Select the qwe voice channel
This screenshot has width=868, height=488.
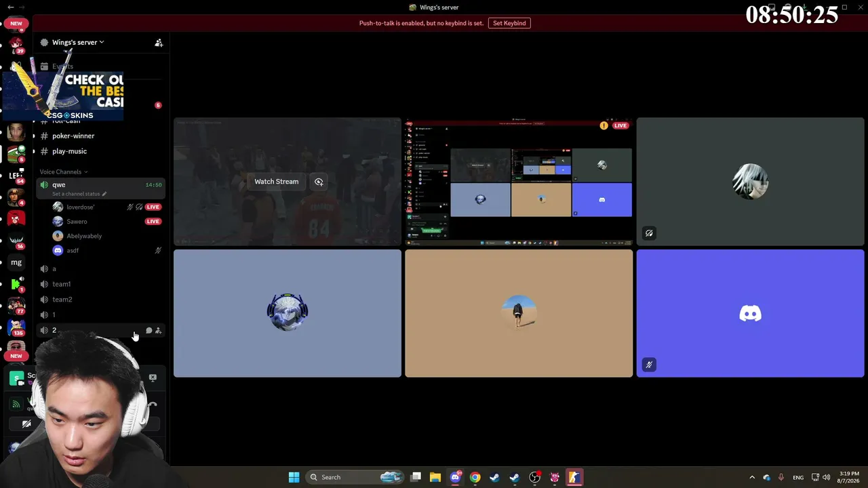100,184
